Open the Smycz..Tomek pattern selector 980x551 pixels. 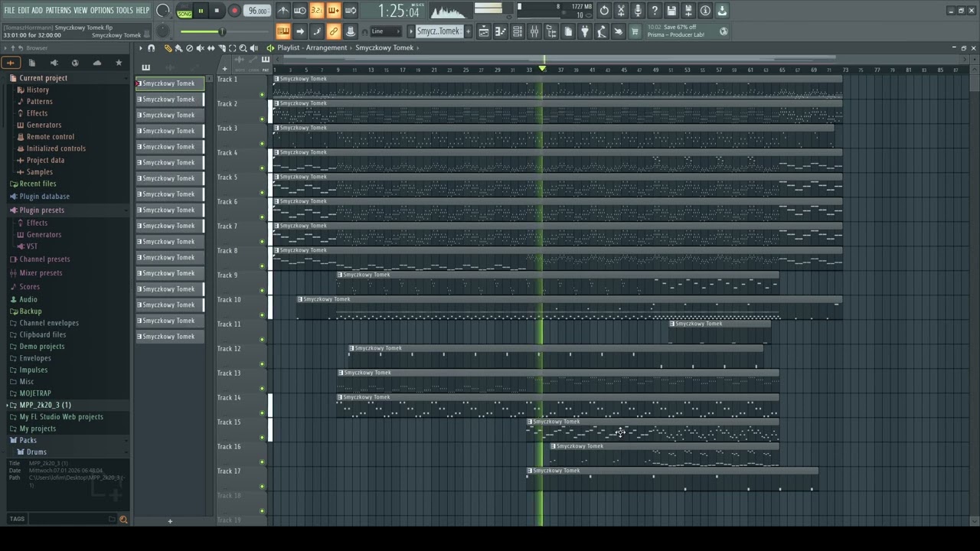(438, 31)
